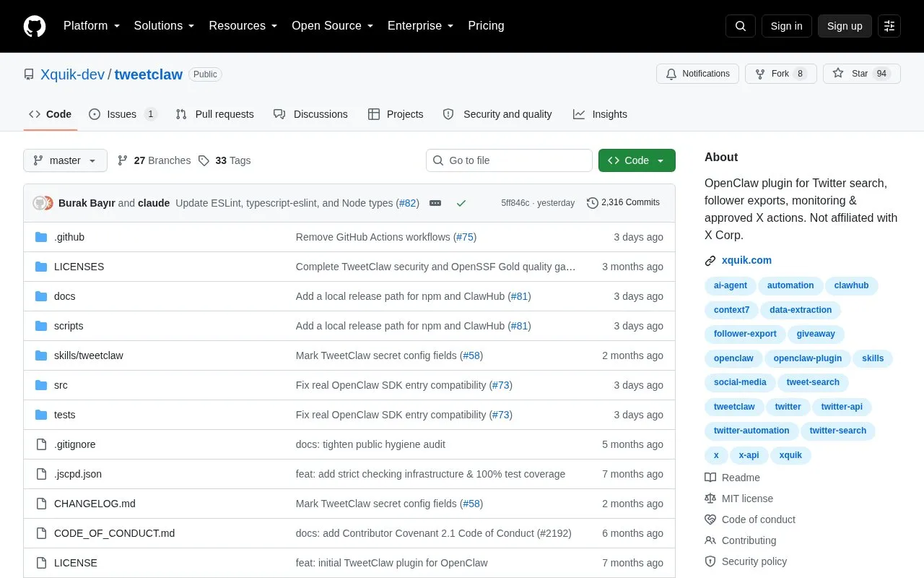Click the .github folder icon

tap(41, 237)
